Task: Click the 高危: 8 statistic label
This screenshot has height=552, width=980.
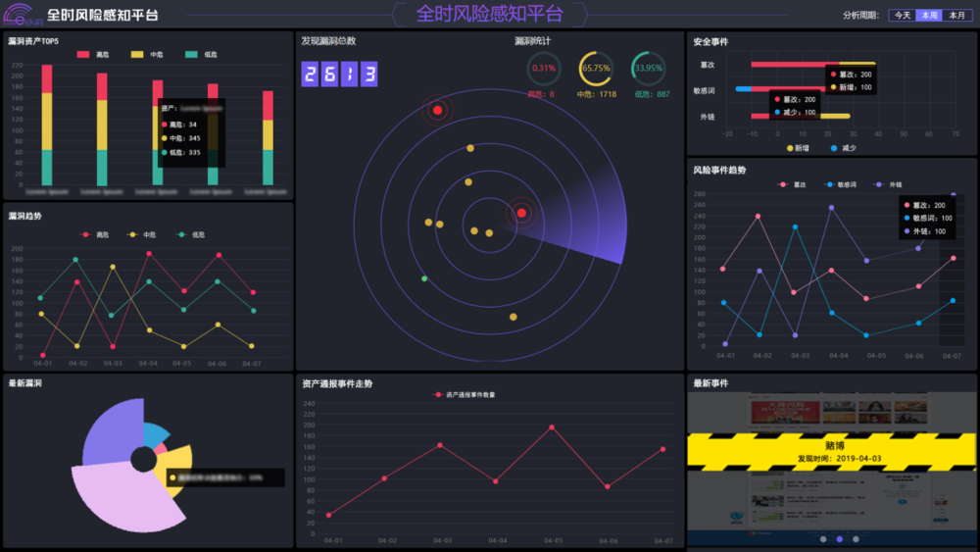Action: [x=541, y=94]
